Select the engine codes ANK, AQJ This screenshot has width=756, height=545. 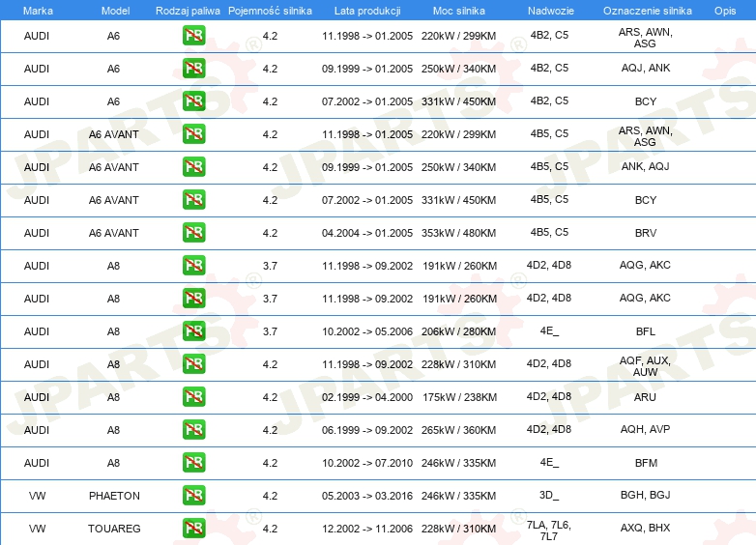pos(646,166)
